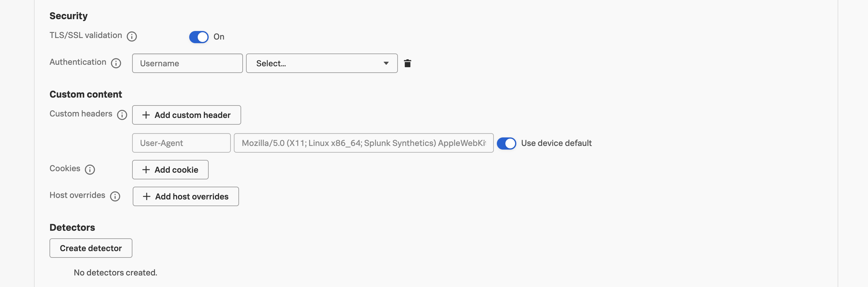The height and width of the screenshot is (287, 868).
Task: Select the Mozilla user agent value field
Action: coord(363,143)
